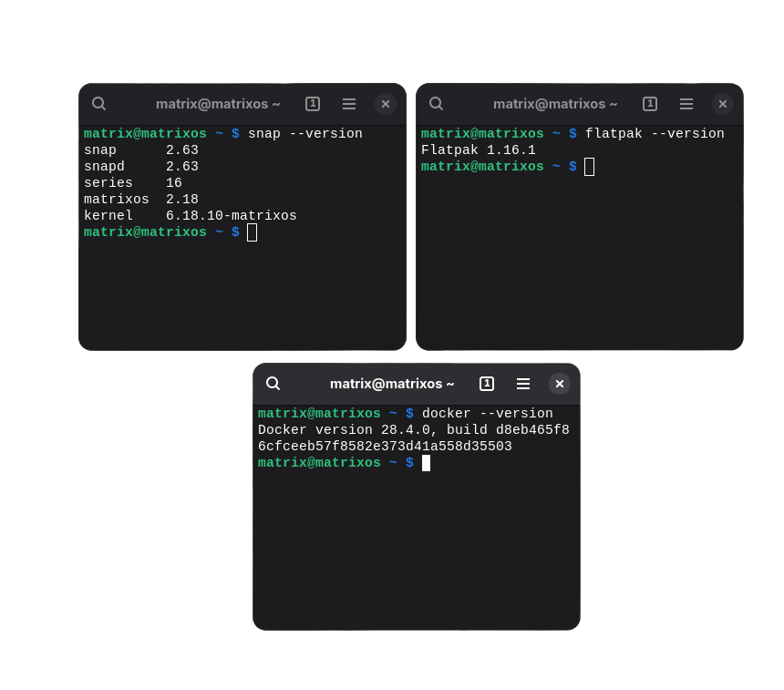This screenshot has height=690, width=784.
Task: Show tab overview in docker terminal window
Action: [487, 384]
